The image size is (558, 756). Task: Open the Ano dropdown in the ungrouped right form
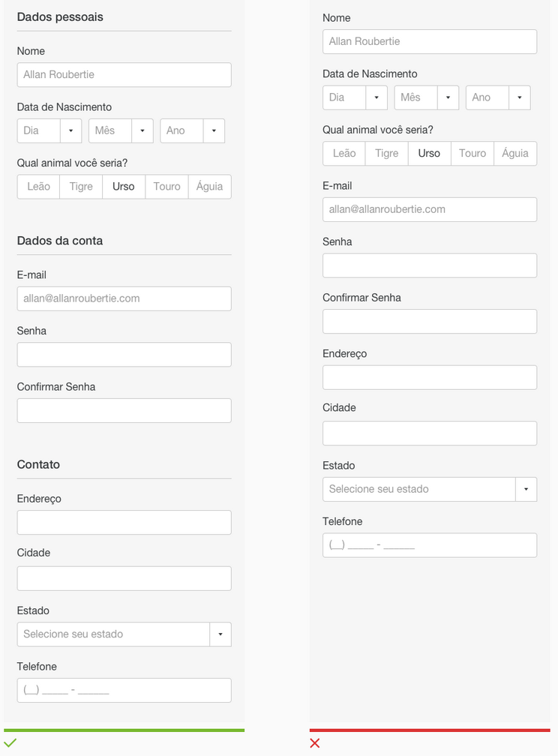point(519,97)
